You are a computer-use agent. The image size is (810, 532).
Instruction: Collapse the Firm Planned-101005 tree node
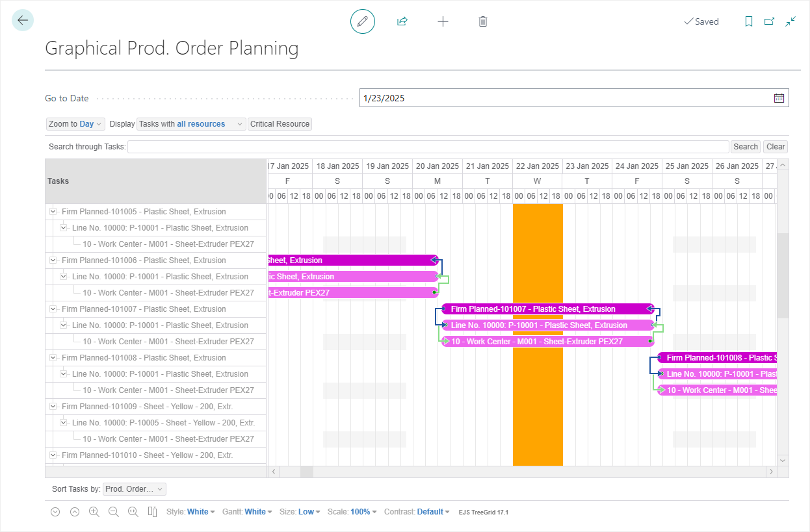coord(53,212)
